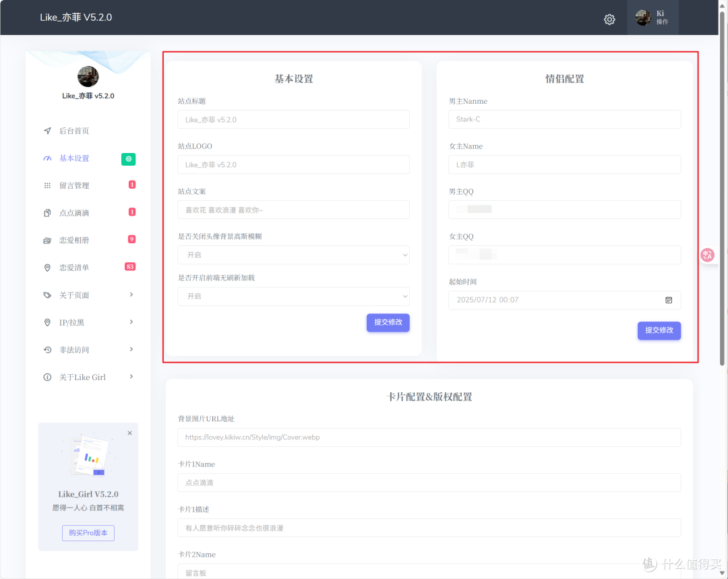The image size is (728, 579).
Task: Click the Like_亦菲 v5.2.0 sidebar name
Action: pyautogui.click(x=88, y=96)
